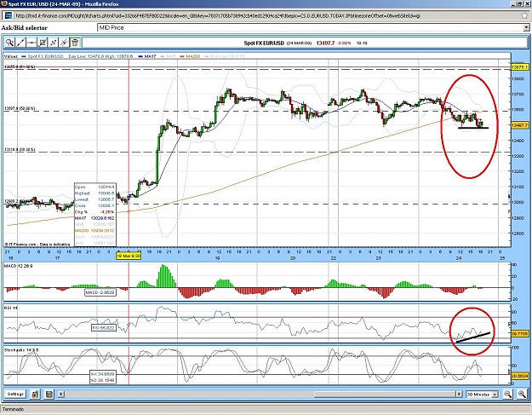Select the trend line drawing tool
The image size is (532, 415).
click(x=20, y=43)
